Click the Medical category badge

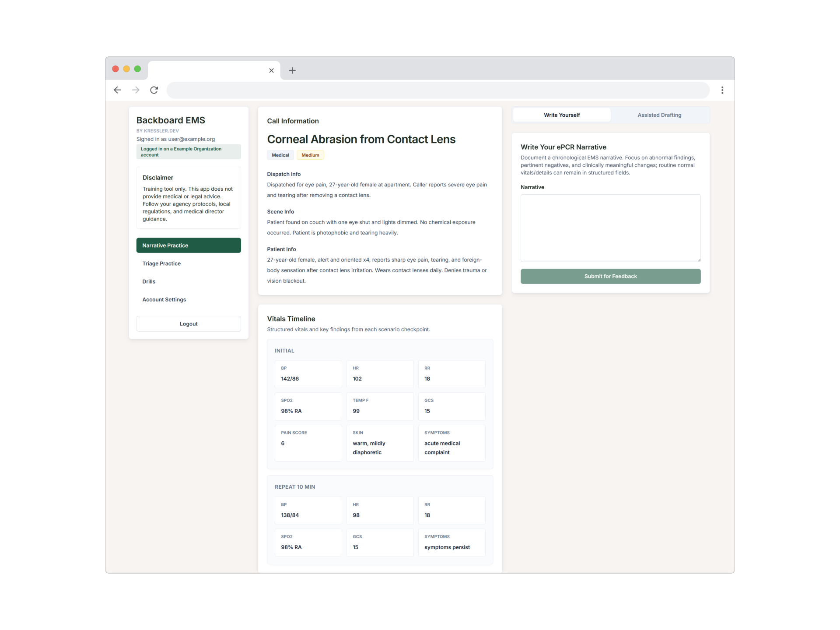click(x=280, y=155)
